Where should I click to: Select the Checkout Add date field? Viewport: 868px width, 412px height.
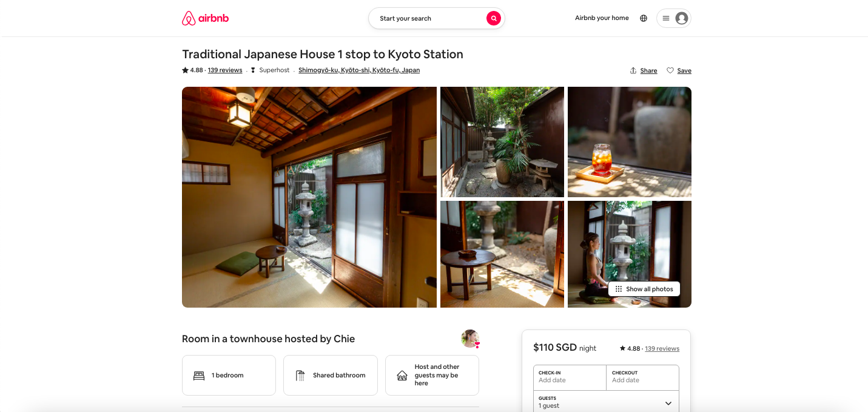(x=642, y=377)
